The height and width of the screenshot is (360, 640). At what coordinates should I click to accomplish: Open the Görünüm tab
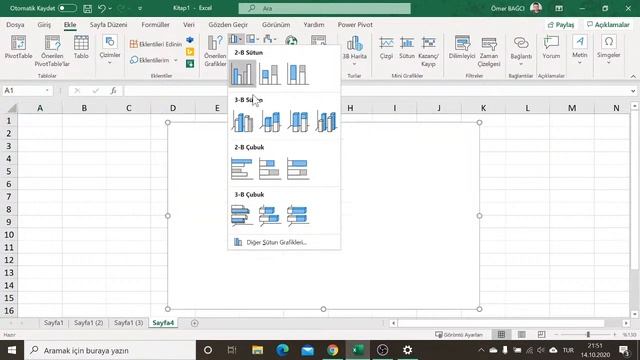[x=276, y=24]
